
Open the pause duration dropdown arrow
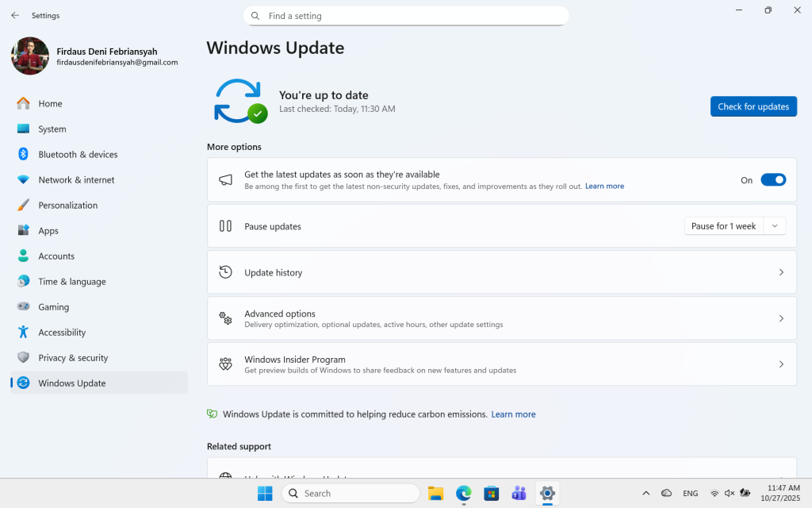[x=775, y=226]
